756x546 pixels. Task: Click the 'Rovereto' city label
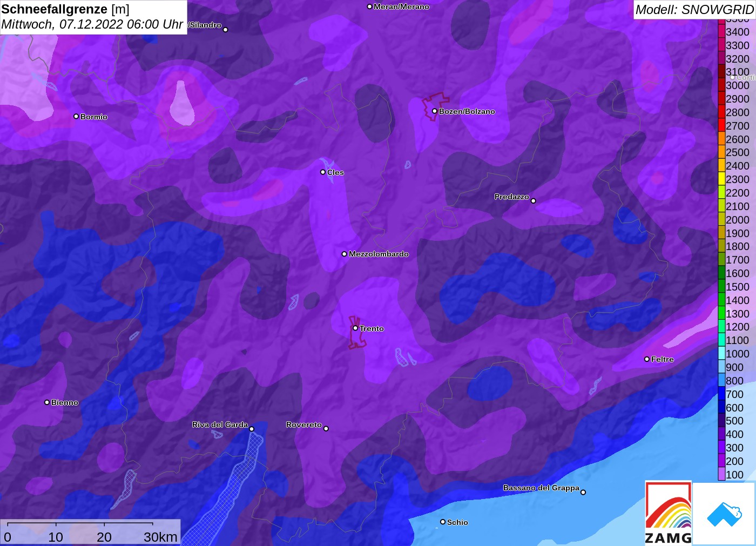coord(303,424)
